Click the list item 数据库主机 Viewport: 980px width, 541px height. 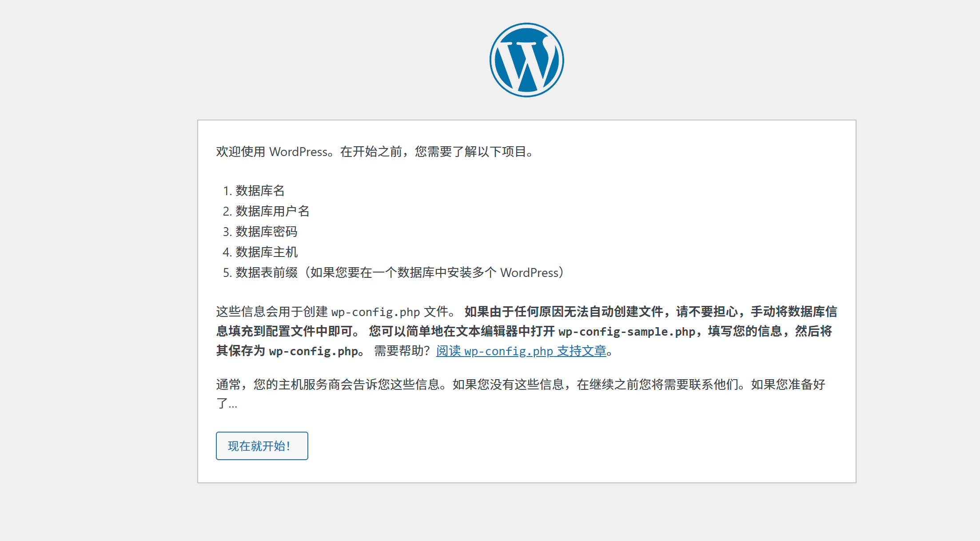point(266,252)
